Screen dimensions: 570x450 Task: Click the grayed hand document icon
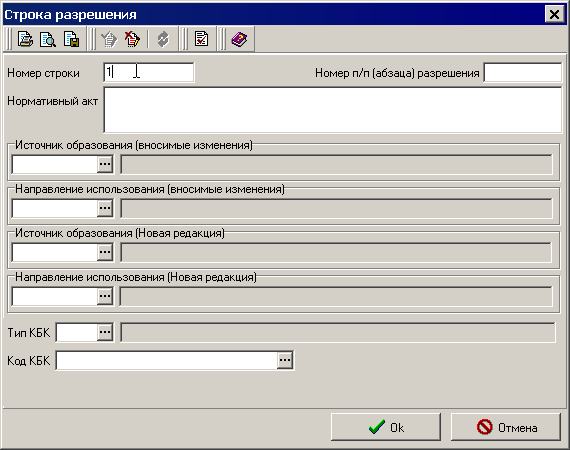coord(109,39)
